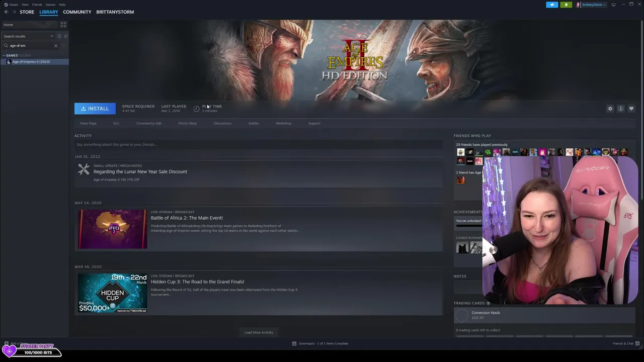The image size is (644, 362).
Task: Open Friends & Chat icon
Action: click(x=637, y=343)
